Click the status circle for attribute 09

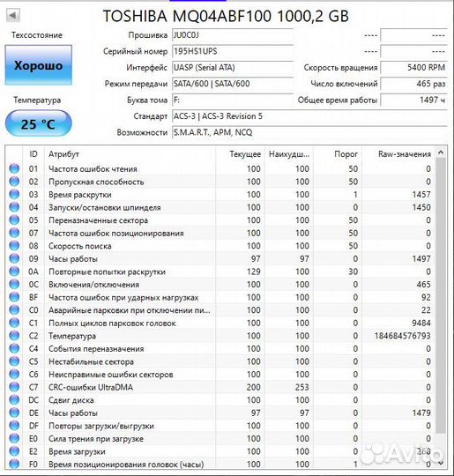14,258
